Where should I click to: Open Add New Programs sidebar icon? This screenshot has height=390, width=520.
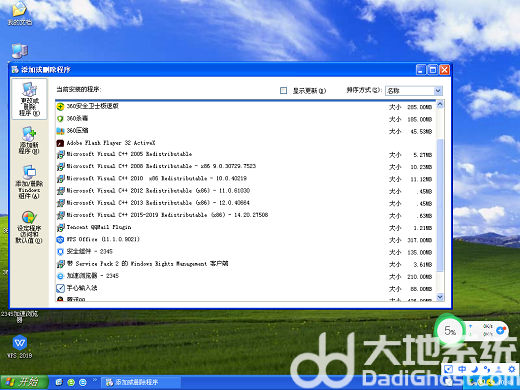pos(29,140)
